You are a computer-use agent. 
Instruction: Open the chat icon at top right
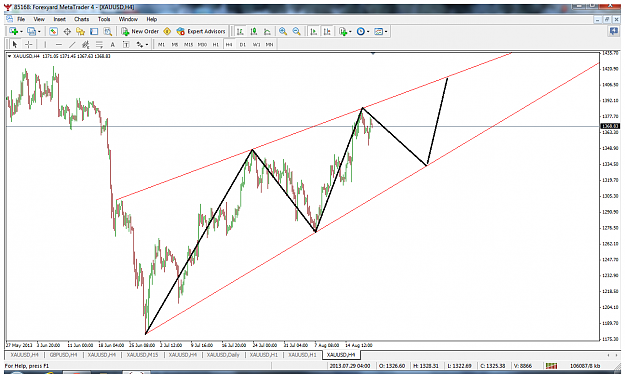click(613, 31)
